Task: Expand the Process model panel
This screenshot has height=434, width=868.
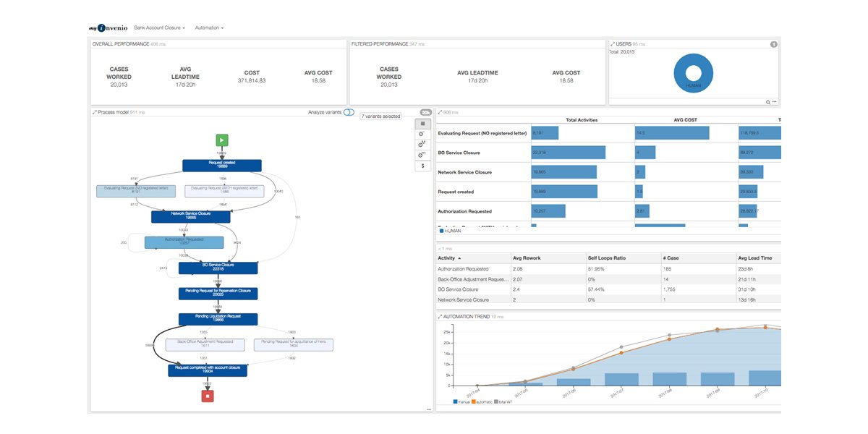Action: coord(95,112)
